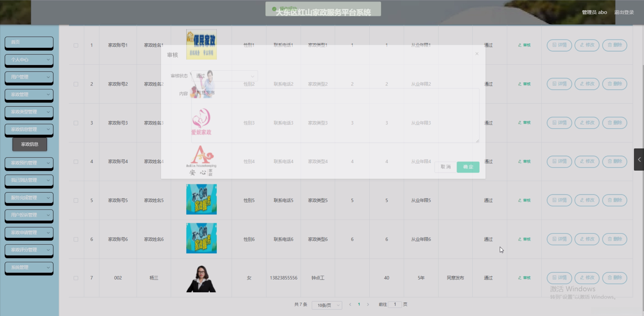The height and width of the screenshot is (316, 644).
Task: Click the 详情 button in row 6
Action: coord(559,239)
